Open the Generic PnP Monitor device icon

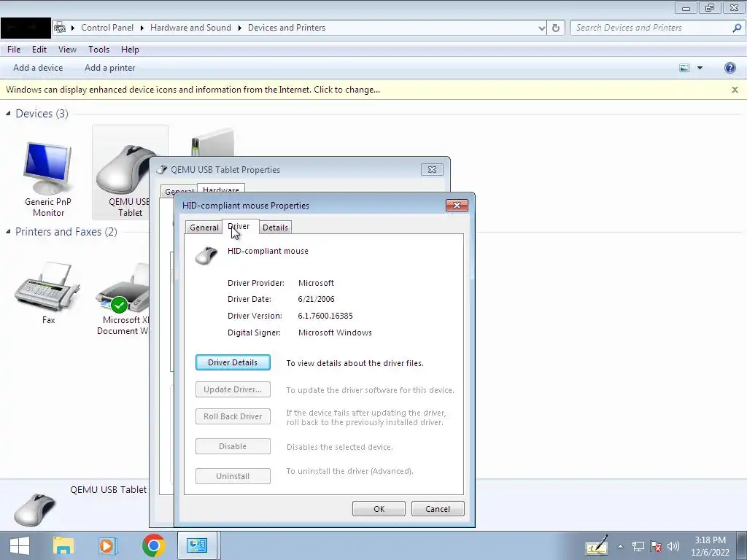coord(47,168)
